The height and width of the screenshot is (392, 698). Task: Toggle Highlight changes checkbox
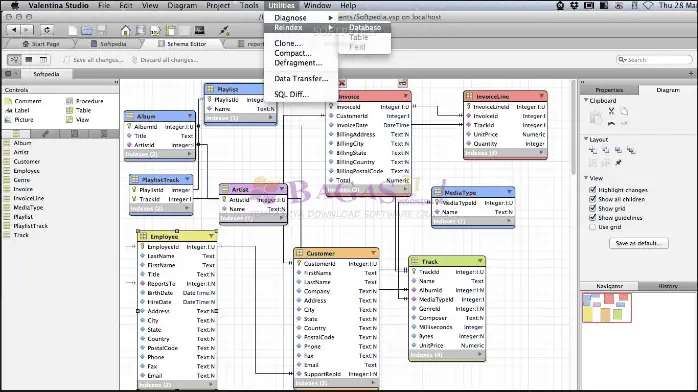(x=592, y=190)
